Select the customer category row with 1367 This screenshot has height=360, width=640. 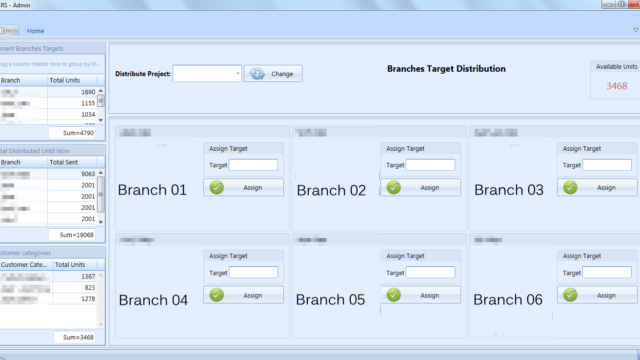48,276
